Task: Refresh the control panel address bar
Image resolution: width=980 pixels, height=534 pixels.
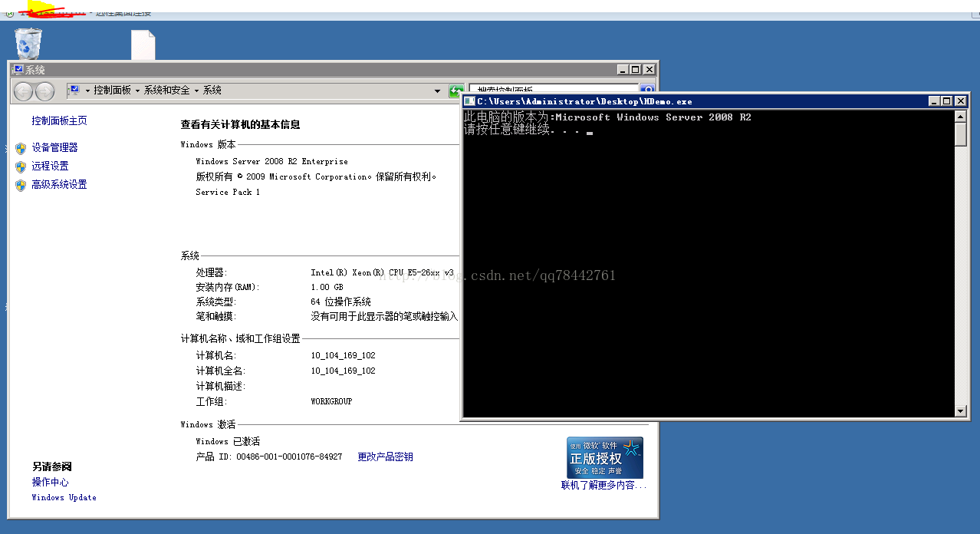Action: coord(455,91)
